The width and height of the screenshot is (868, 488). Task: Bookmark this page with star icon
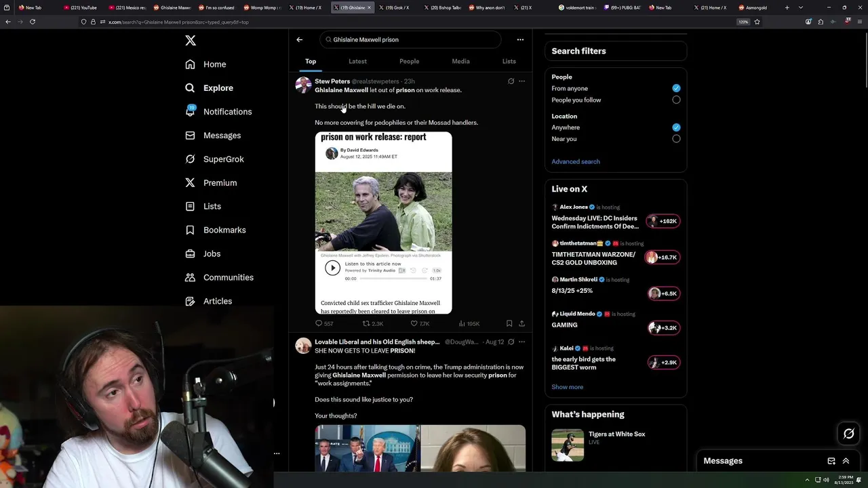click(757, 22)
